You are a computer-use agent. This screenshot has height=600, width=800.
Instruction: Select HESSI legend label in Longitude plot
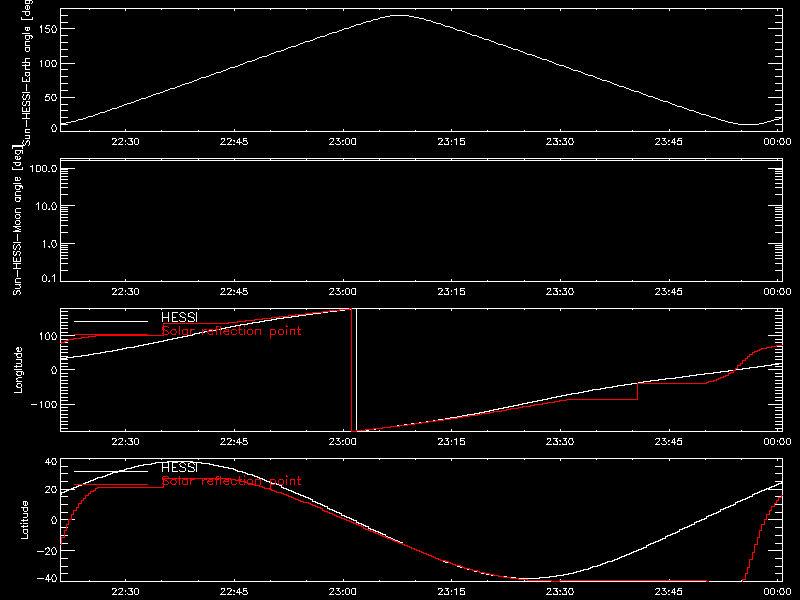pos(179,317)
